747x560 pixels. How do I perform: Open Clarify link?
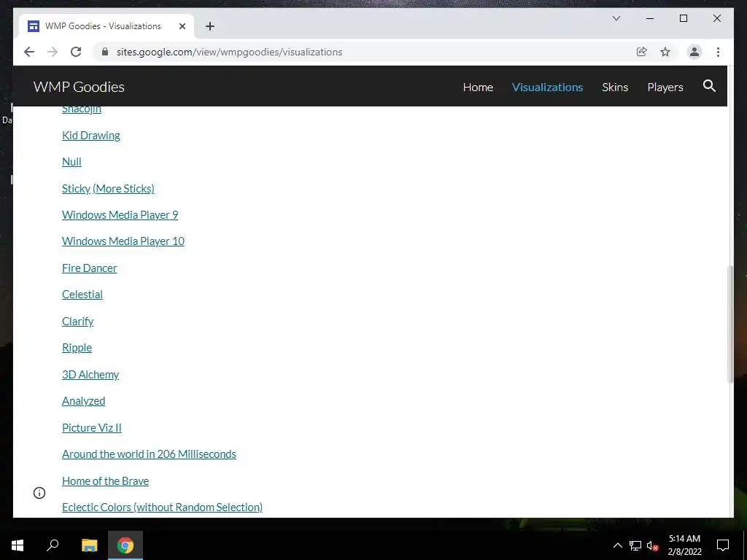(x=77, y=322)
